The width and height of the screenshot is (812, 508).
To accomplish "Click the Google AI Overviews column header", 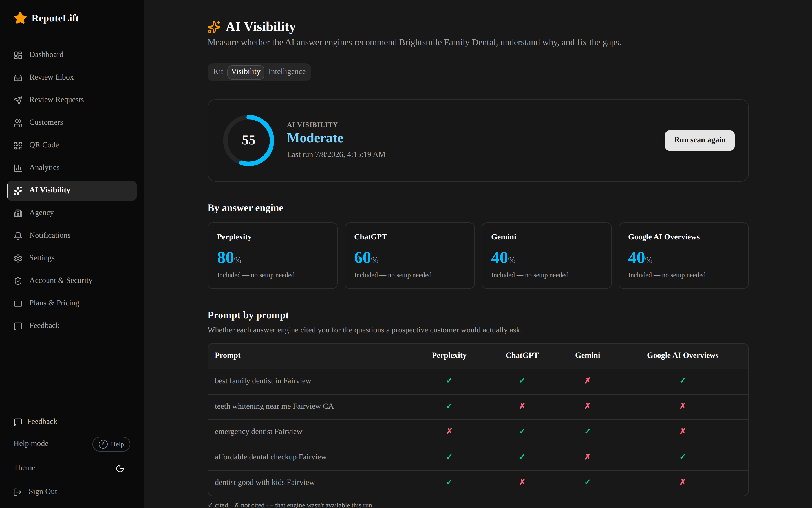I will [x=683, y=356].
